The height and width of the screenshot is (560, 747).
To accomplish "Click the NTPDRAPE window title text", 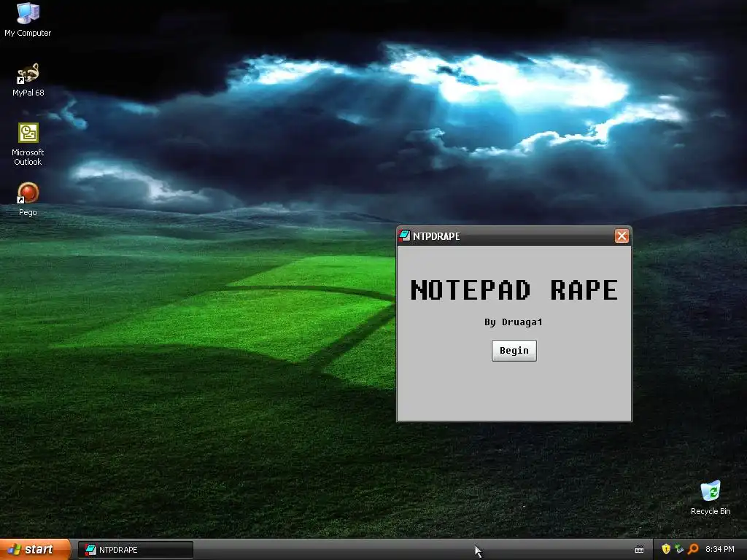I will [436, 236].
